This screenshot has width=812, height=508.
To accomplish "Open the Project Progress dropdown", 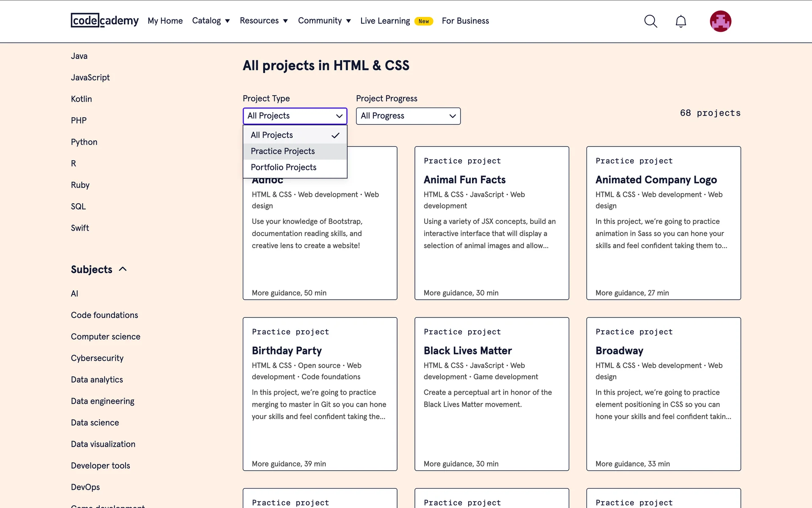I will (408, 116).
